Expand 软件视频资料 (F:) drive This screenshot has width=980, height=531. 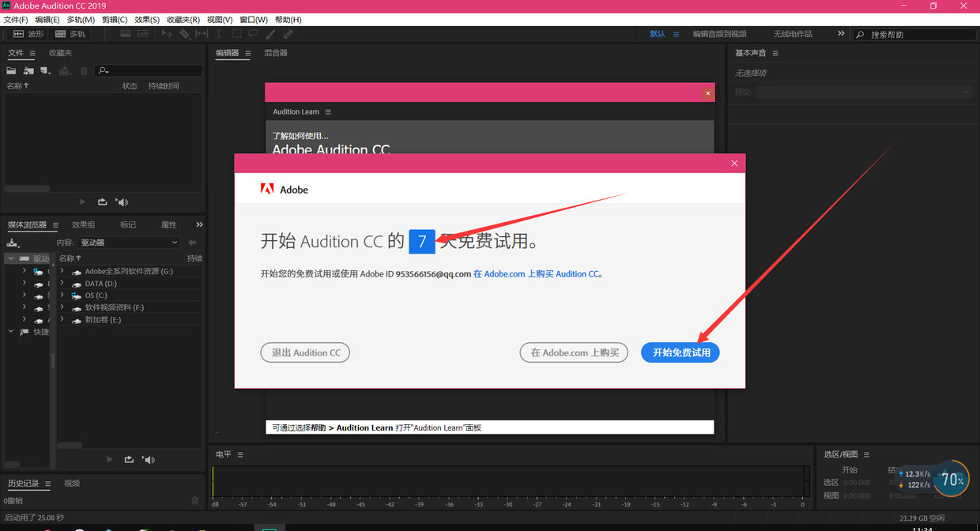click(x=62, y=307)
